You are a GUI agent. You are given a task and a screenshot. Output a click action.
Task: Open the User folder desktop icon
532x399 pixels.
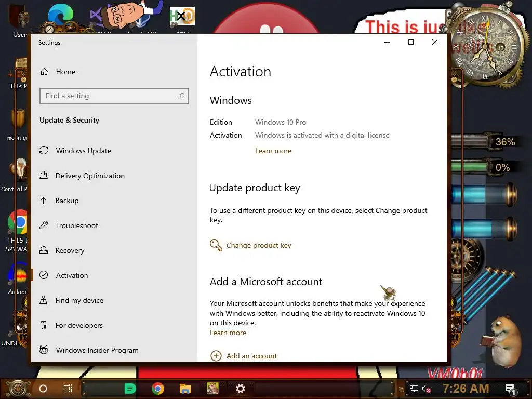pyautogui.click(x=19, y=20)
